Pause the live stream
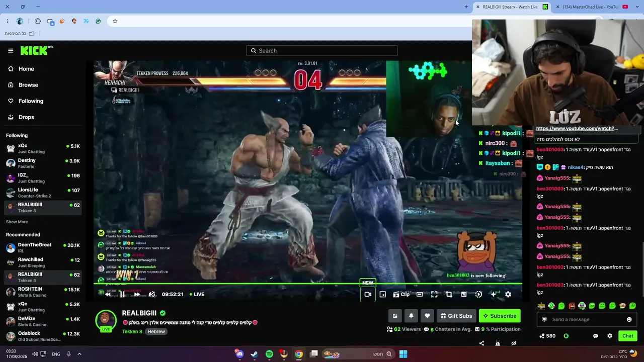The width and height of the screenshot is (644, 362). click(122, 294)
